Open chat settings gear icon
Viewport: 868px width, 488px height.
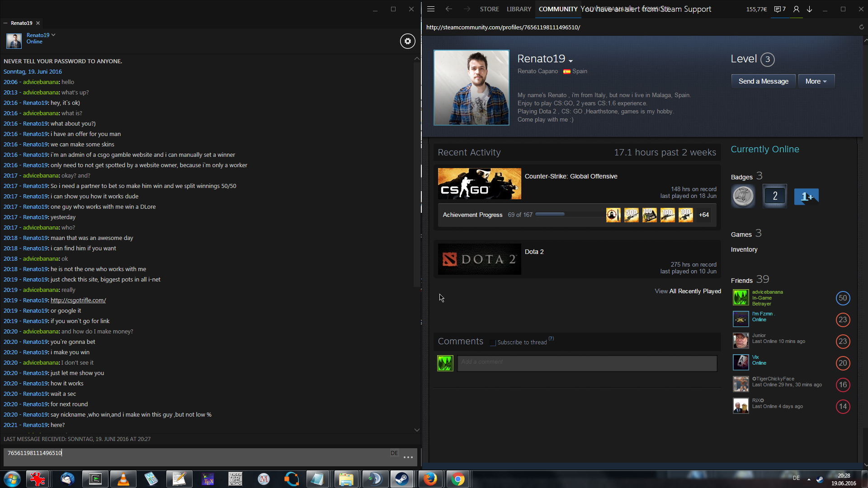(x=407, y=41)
